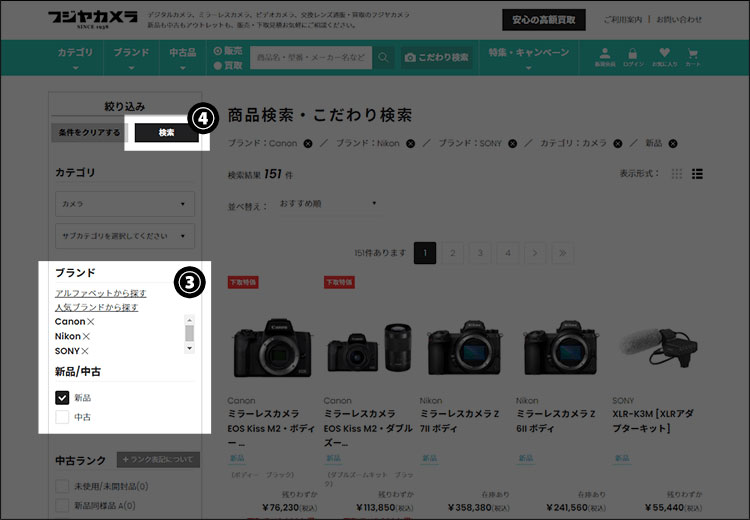The image size is (750, 520).
Task: Switch to grid display view icon
Action: 676,174
